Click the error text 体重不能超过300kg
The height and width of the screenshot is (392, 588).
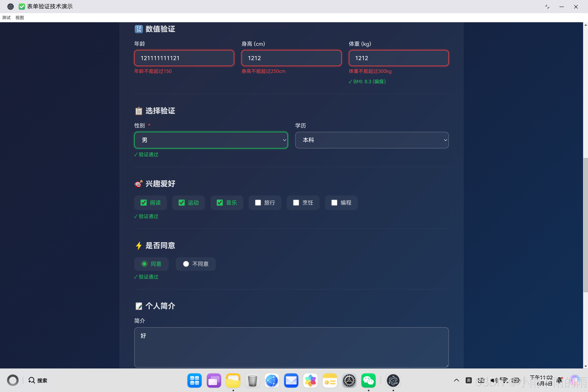pyautogui.click(x=370, y=71)
